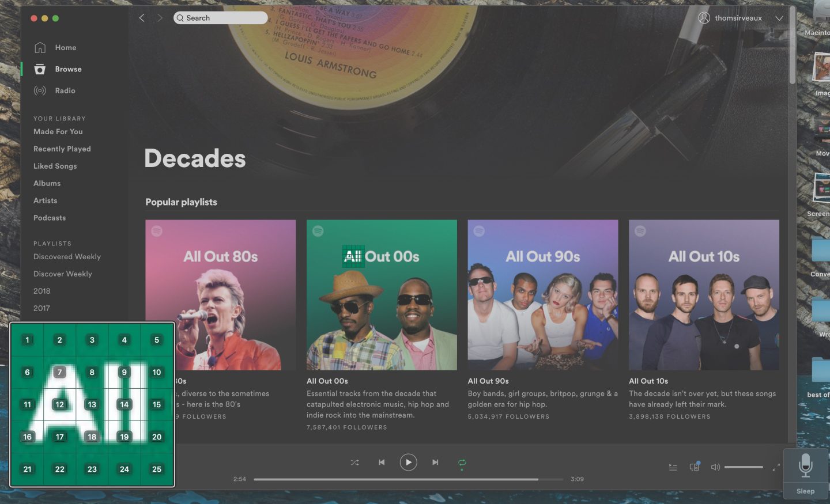Viewport: 830px width, 504px height.
Task: Click the microphone Sleep icon
Action: click(x=805, y=466)
